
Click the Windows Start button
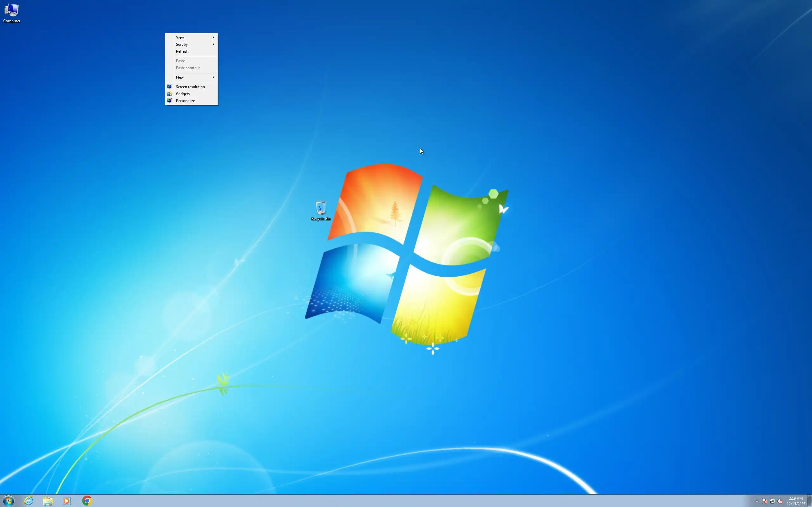8,501
